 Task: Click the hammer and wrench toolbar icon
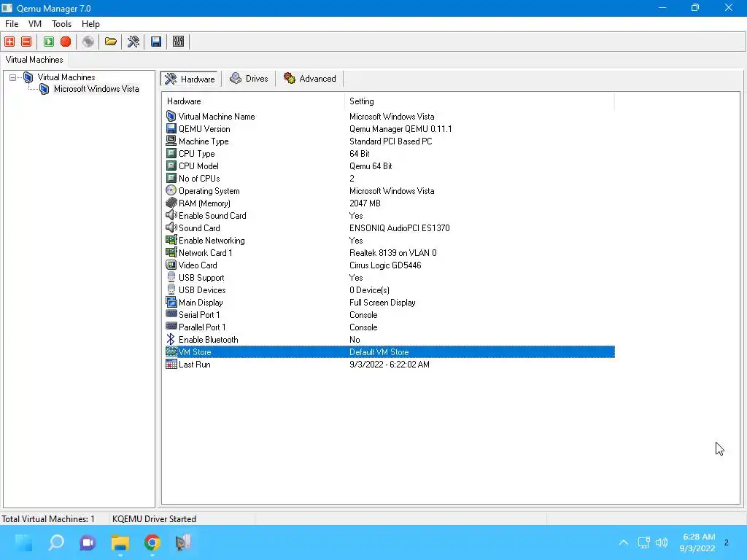pyautogui.click(x=133, y=42)
